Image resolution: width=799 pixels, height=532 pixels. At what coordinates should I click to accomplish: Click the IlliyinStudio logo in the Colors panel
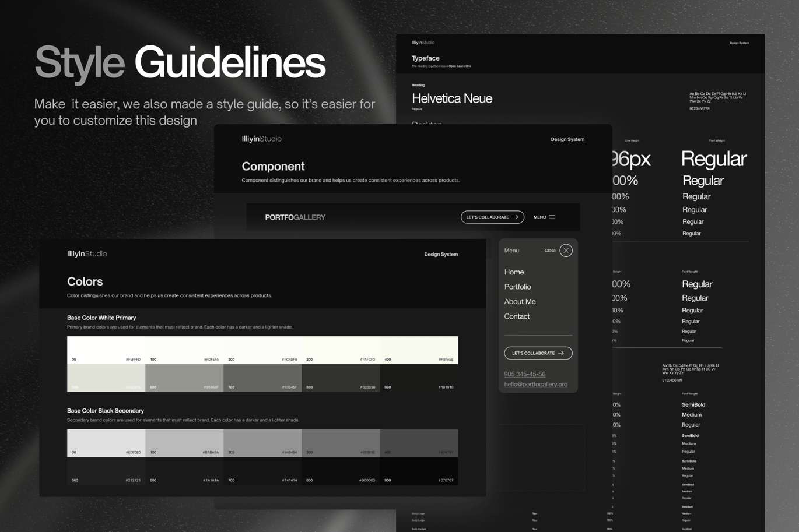tap(87, 254)
